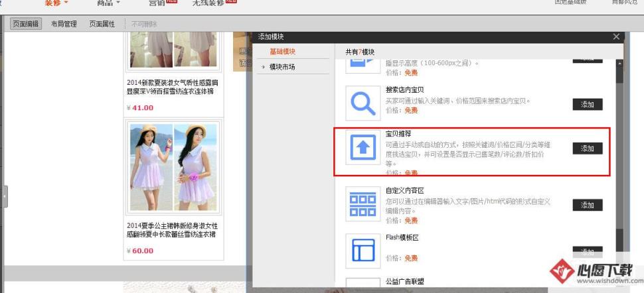This screenshot has width=644, height=293.
Task: Open the 布局管理 tab
Action: click(64, 24)
